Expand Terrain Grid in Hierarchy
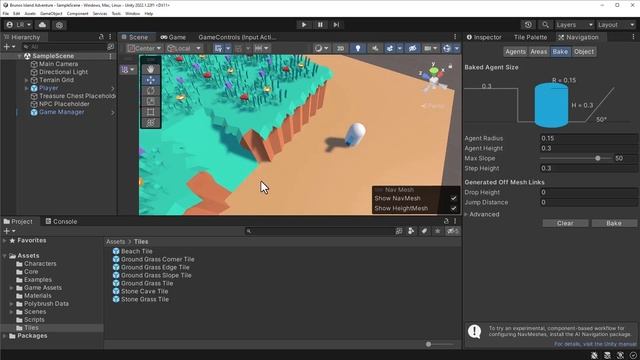The height and width of the screenshot is (360, 640). (27, 80)
